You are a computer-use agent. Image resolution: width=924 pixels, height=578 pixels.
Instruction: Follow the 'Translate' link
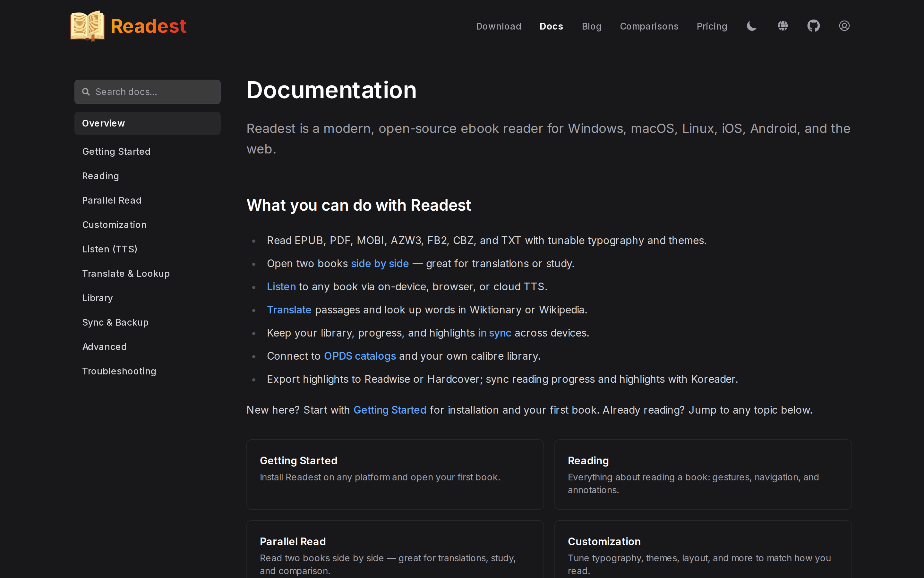coord(289,310)
